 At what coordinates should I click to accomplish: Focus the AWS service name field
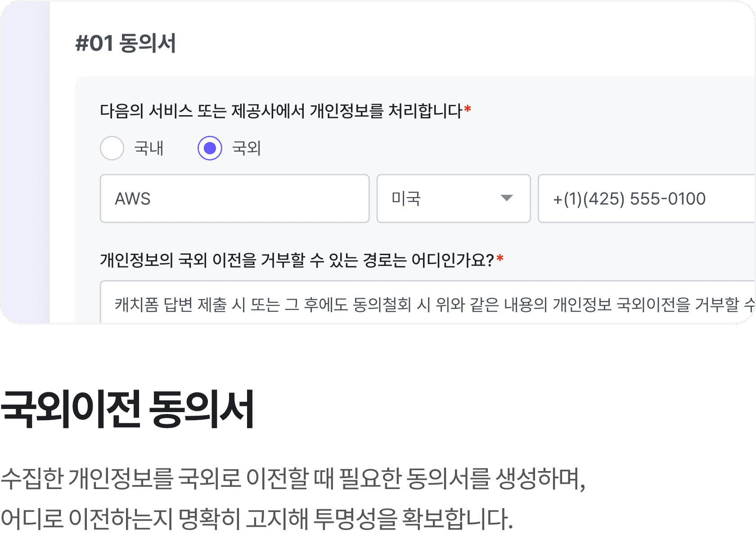tap(234, 198)
